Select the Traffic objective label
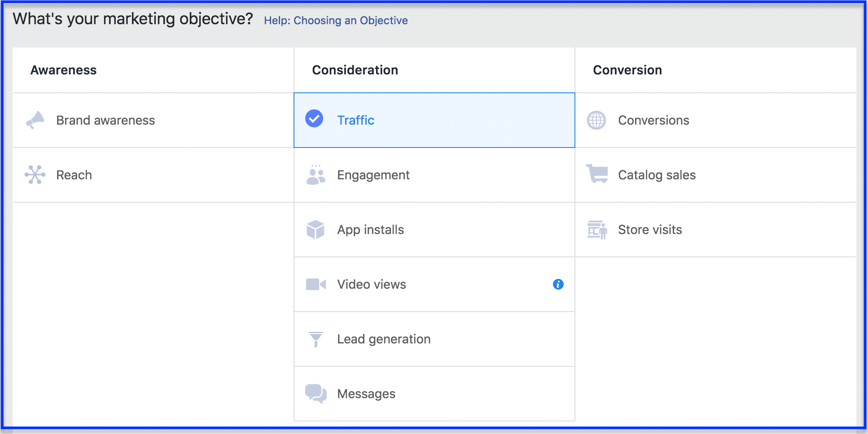This screenshot has width=868, height=434. tap(356, 120)
